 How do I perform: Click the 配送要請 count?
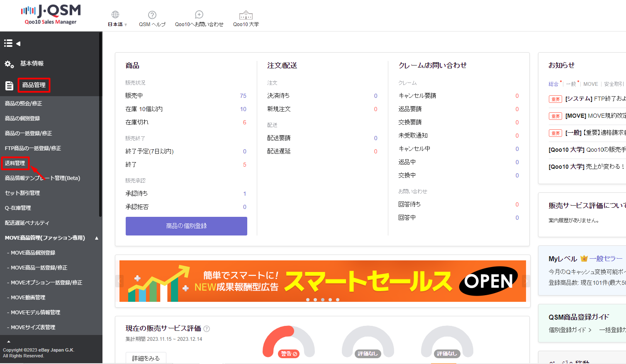click(376, 138)
